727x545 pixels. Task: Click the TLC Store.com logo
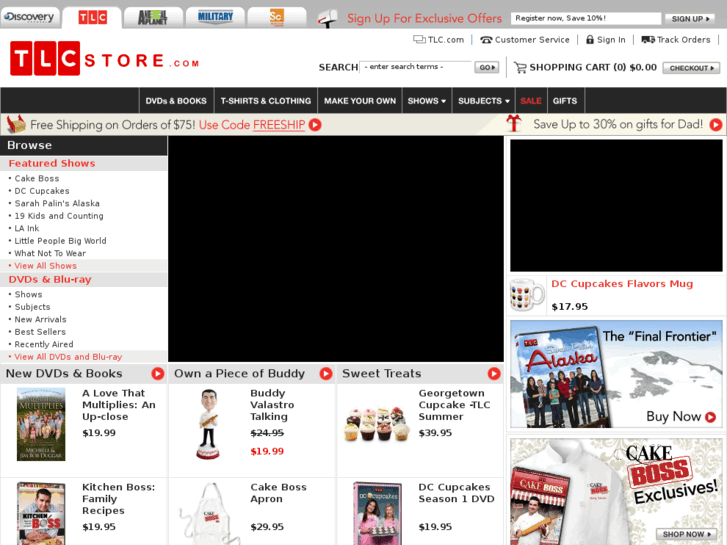(105, 58)
